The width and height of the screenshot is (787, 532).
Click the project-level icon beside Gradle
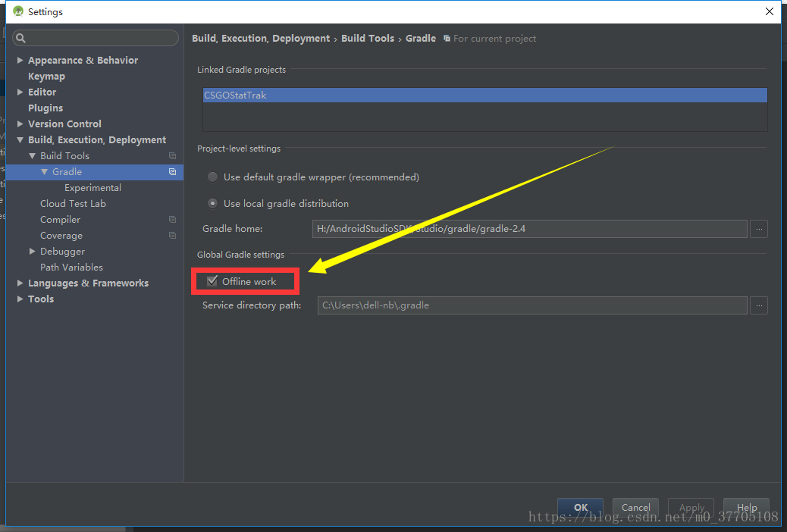(172, 171)
